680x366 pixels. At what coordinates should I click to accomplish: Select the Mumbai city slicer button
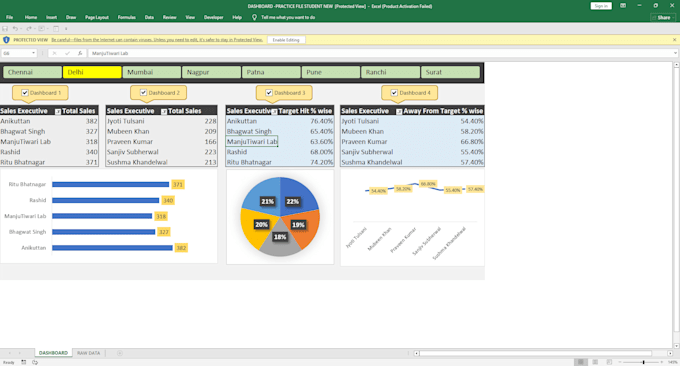152,72
